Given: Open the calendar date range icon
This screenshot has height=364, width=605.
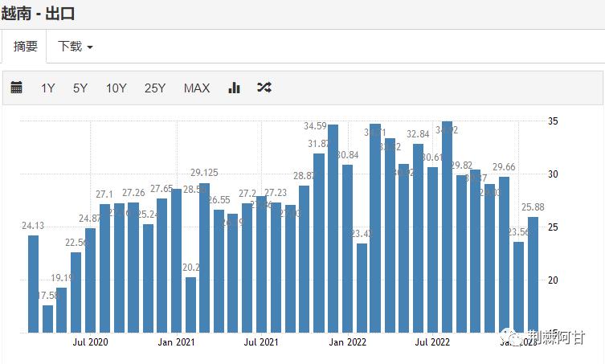Looking at the screenshot, I should pos(16,88).
